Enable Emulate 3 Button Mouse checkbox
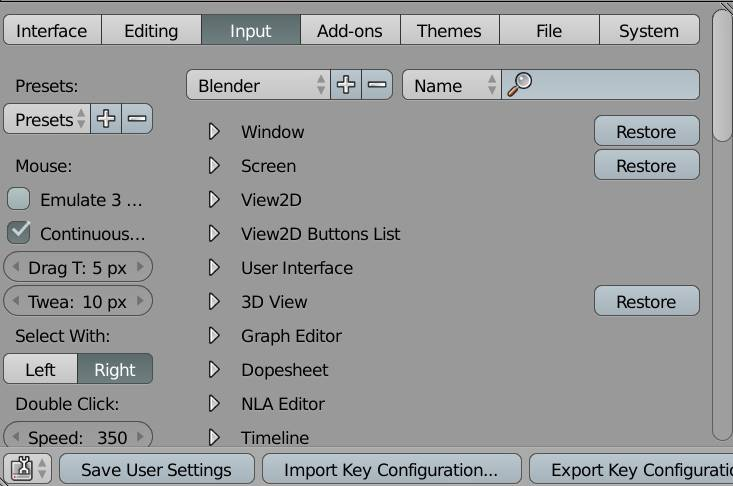Screen dimensions: 733x486 19,199
